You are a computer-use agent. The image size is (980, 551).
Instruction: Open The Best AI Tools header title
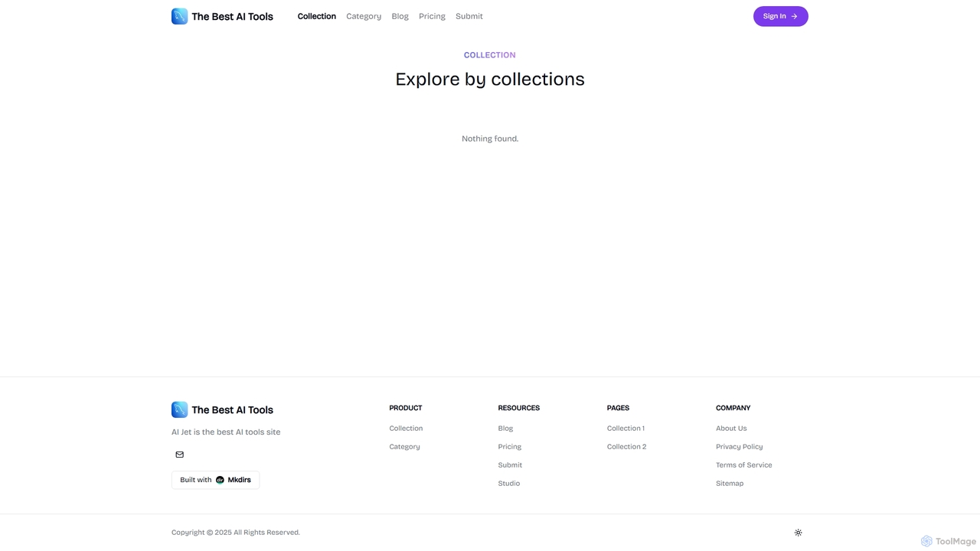coord(232,16)
